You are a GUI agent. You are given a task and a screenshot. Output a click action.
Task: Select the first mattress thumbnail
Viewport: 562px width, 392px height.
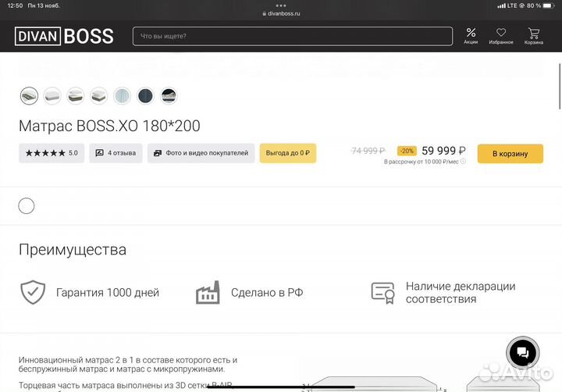click(x=29, y=96)
